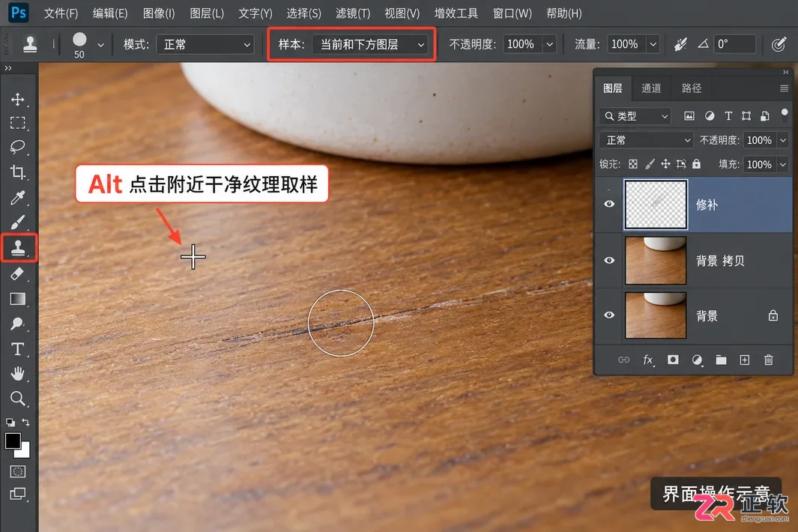Lock transparent pixels

[x=632, y=164]
